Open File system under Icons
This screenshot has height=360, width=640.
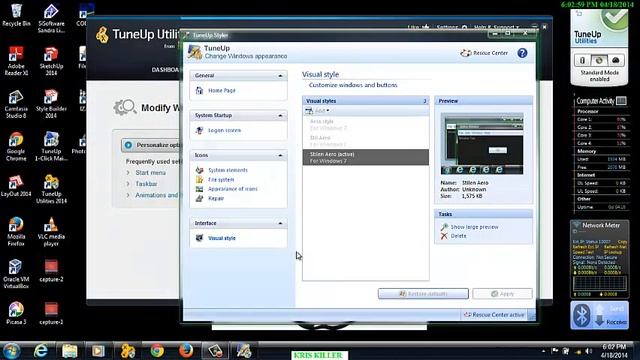221,180
